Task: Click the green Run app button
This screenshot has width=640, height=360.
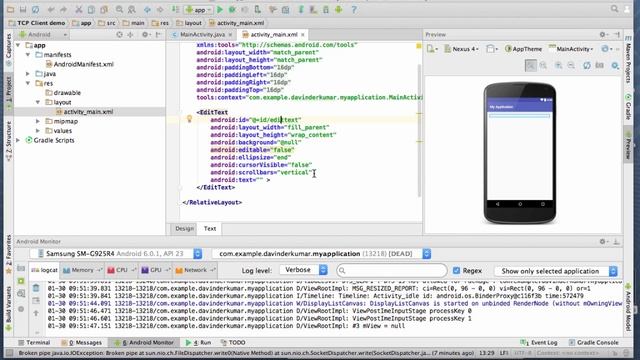Action: click(x=220, y=9)
